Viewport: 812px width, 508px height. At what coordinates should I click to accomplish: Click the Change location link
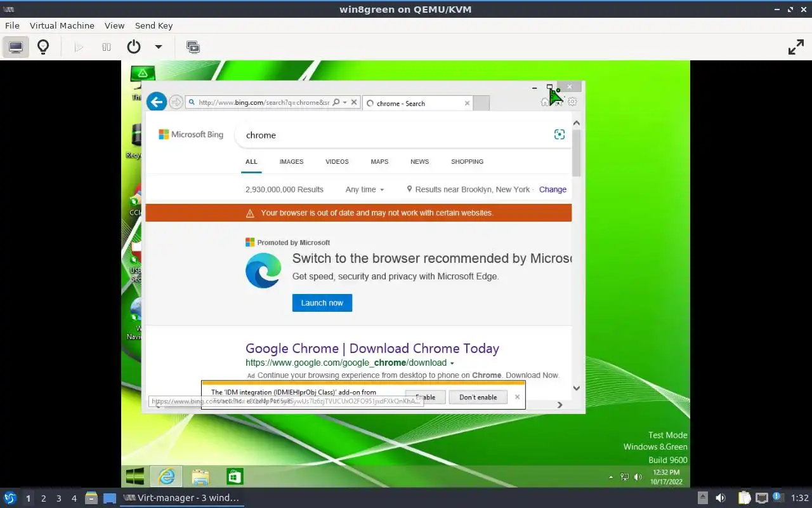[553, 189]
